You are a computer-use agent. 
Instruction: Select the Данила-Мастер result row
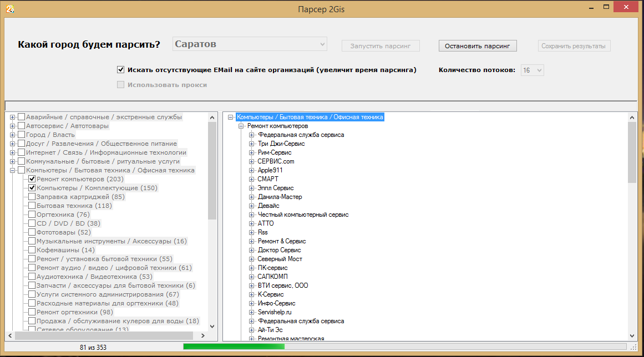(x=280, y=197)
